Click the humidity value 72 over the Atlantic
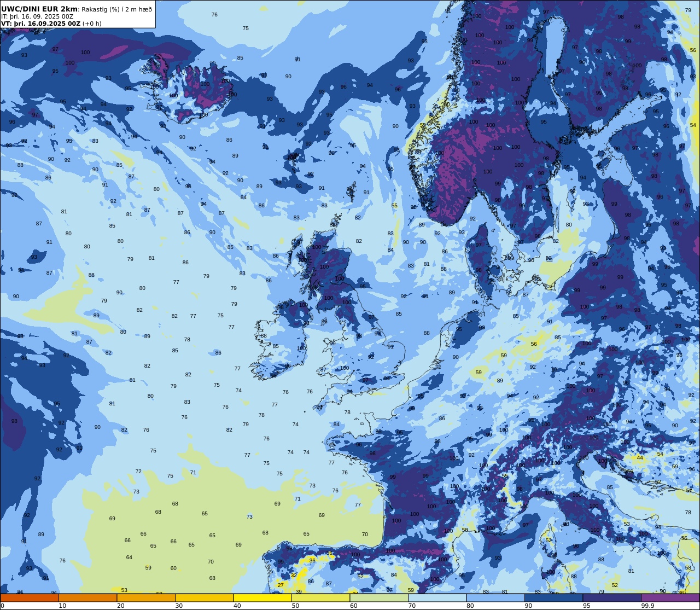 point(138,471)
